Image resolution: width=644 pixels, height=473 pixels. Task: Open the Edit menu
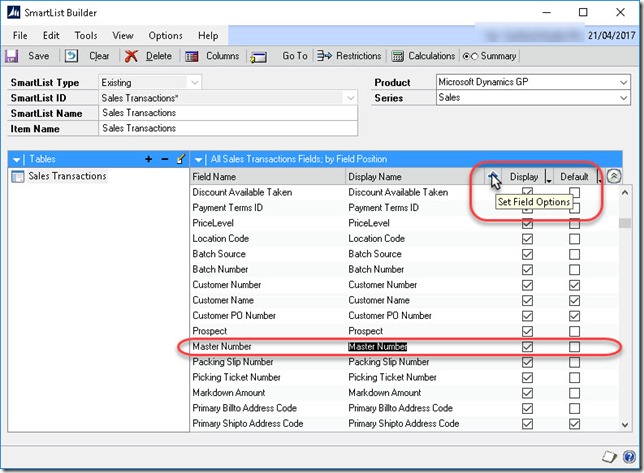pos(51,36)
